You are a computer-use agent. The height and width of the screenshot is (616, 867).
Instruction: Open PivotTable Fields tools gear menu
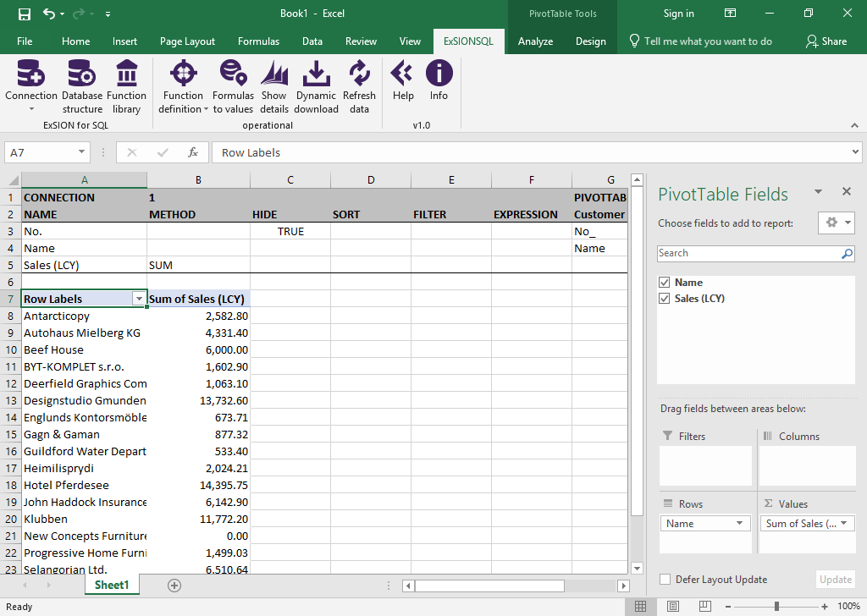[x=837, y=223]
